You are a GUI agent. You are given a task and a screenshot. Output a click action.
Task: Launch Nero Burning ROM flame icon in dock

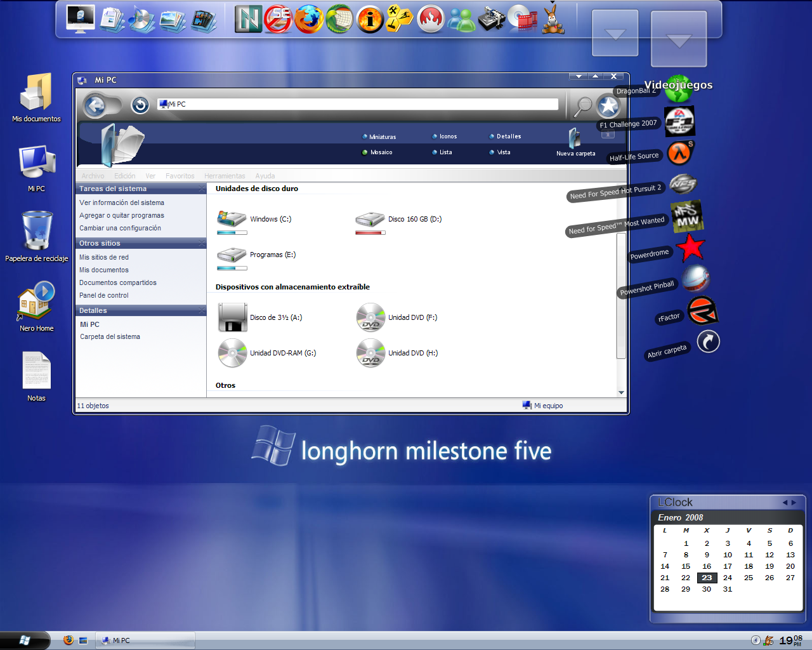tap(431, 19)
